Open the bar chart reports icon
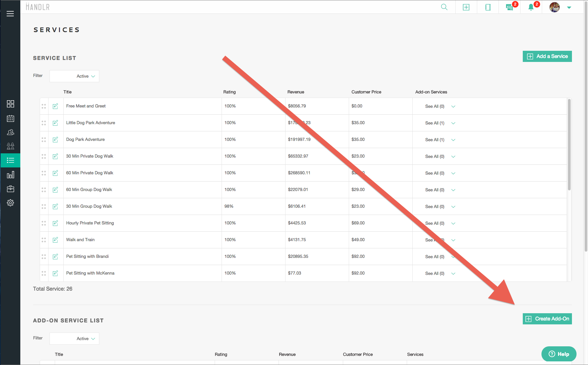This screenshot has height=365, width=588. click(x=10, y=175)
